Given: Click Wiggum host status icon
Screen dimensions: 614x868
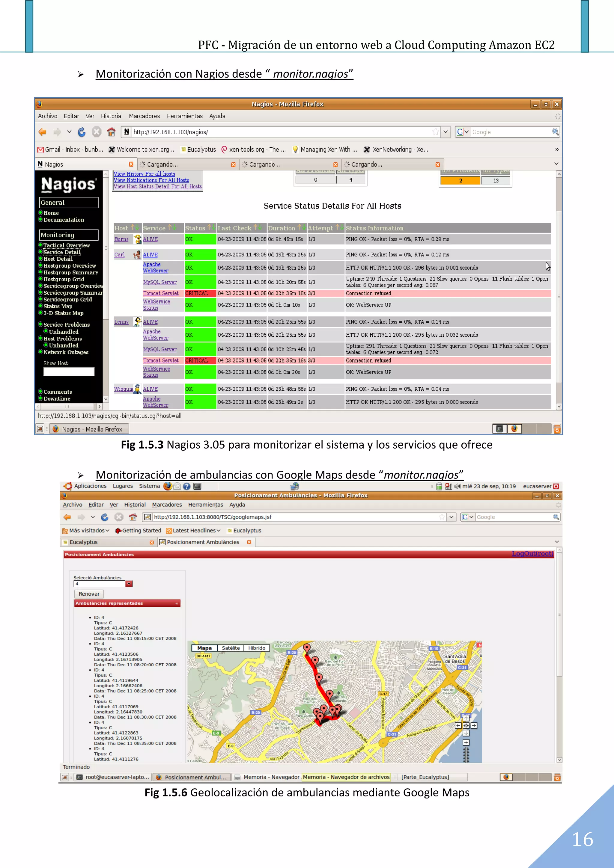Looking at the screenshot, I should [137, 389].
